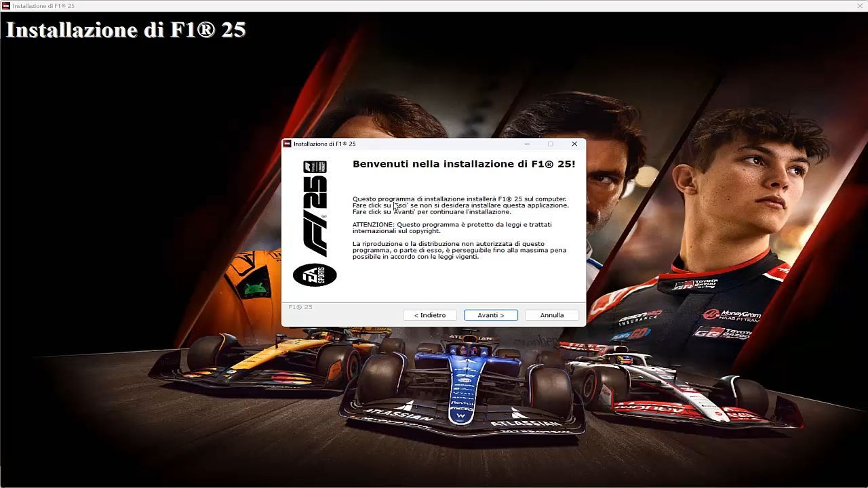Click the EA Sports logo in dialog
The width and height of the screenshot is (868, 488).
[x=315, y=274]
